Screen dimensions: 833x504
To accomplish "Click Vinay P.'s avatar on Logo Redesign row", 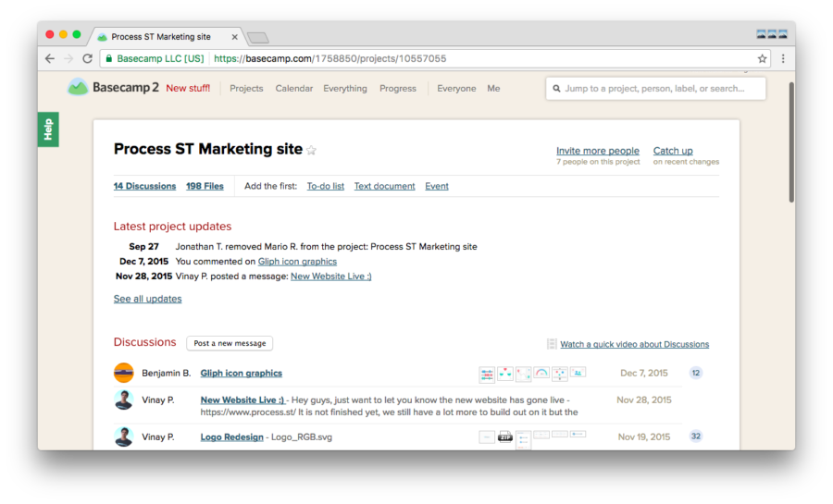I will coord(124,436).
